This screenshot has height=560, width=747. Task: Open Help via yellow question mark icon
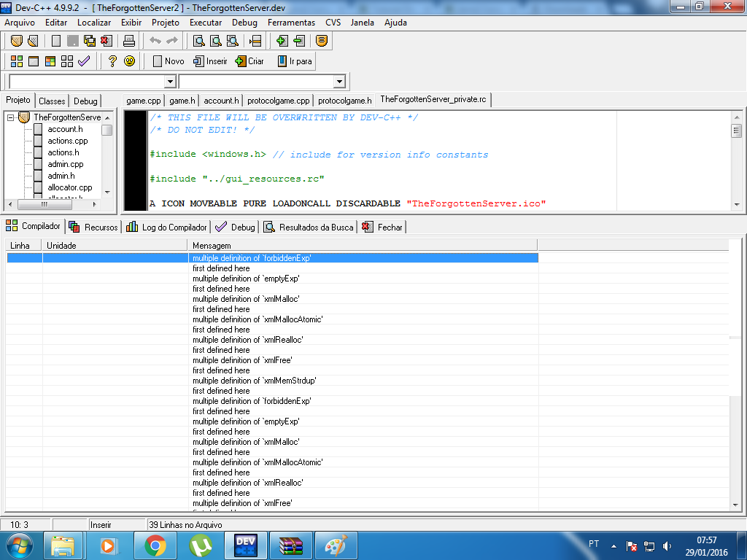pos(112,61)
